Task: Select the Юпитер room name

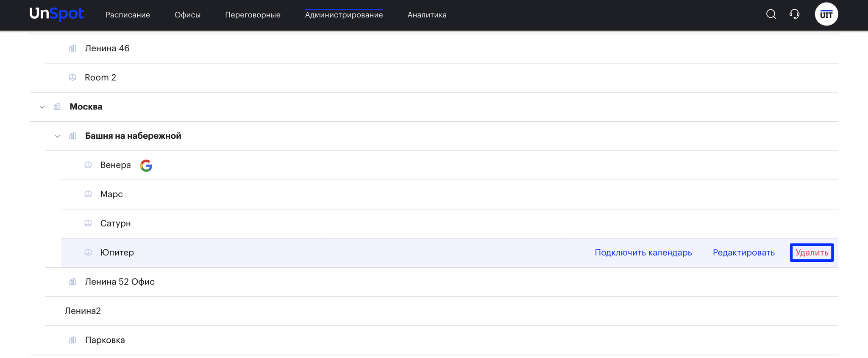Action: pyautogui.click(x=117, y=253)
